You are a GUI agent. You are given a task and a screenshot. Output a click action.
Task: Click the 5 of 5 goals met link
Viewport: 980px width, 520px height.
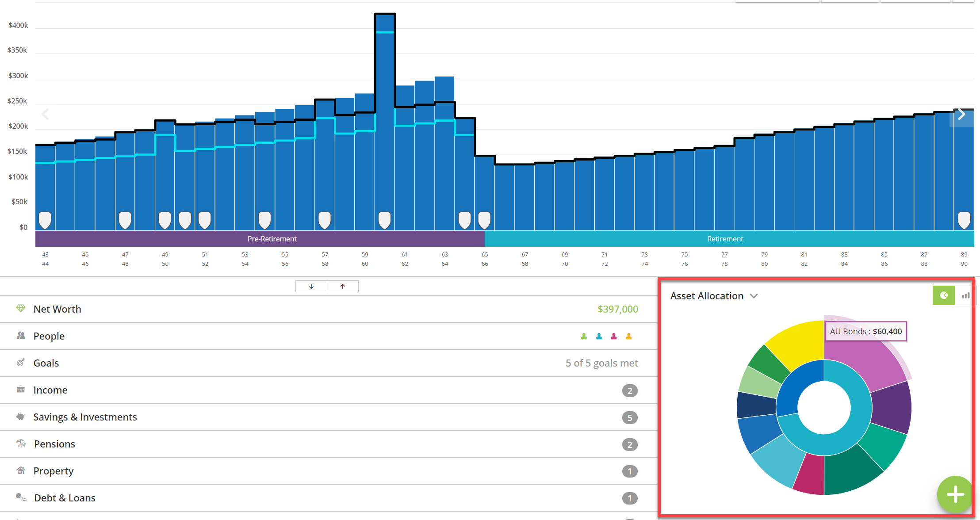pos(602,363)
